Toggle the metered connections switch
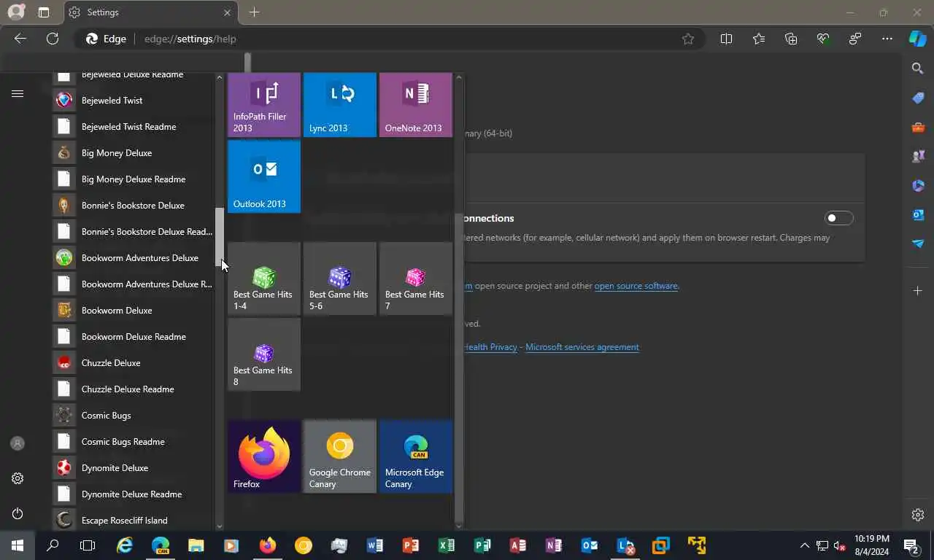Screen dimensions: 934x560 tap(838, 218)
